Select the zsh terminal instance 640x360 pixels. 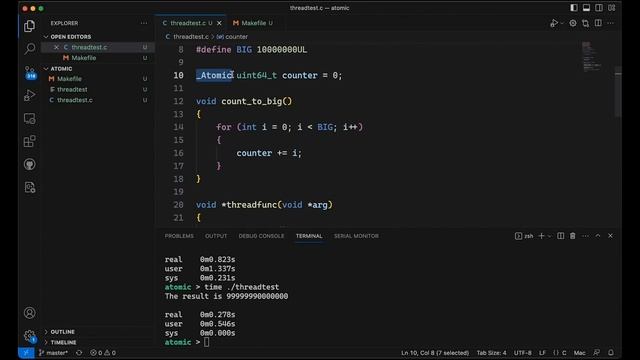(x=524, y=236)
